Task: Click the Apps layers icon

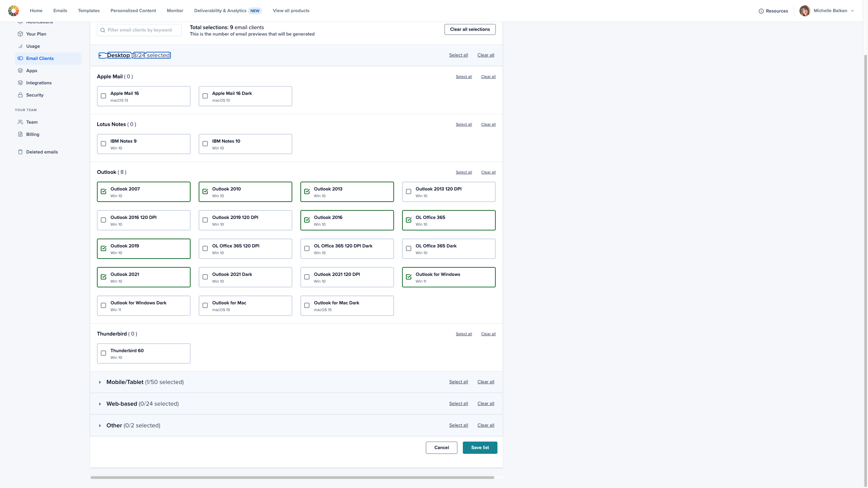Action: tap(20, 70)
